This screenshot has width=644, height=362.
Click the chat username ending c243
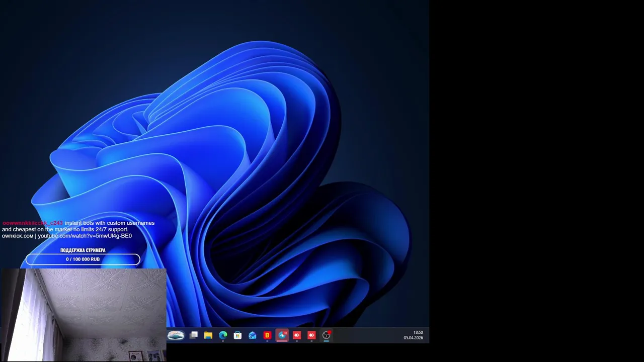33,223
